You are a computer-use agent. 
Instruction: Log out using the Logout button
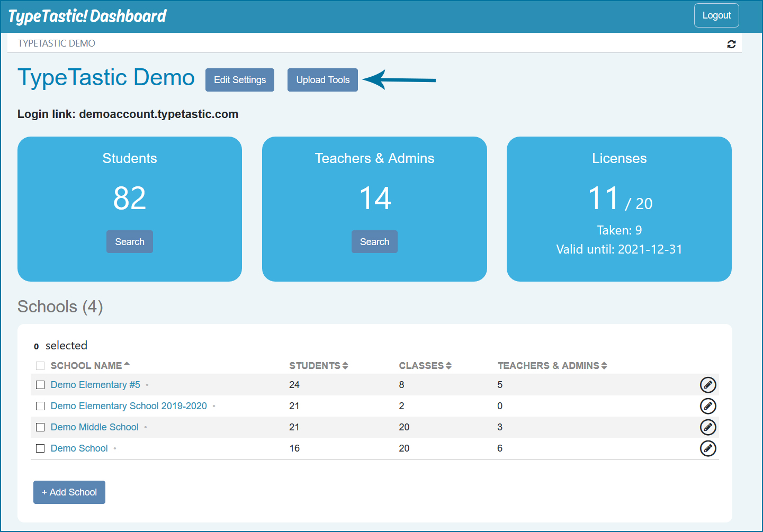pyautogui.click(x=716, y=15)
